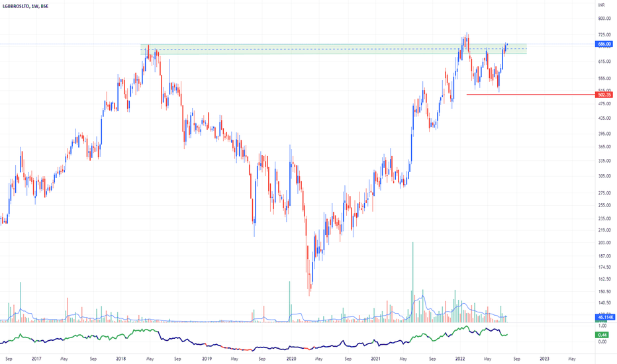Click the 235.00 price axis label

pyautogui.click(x=604, y=219)
